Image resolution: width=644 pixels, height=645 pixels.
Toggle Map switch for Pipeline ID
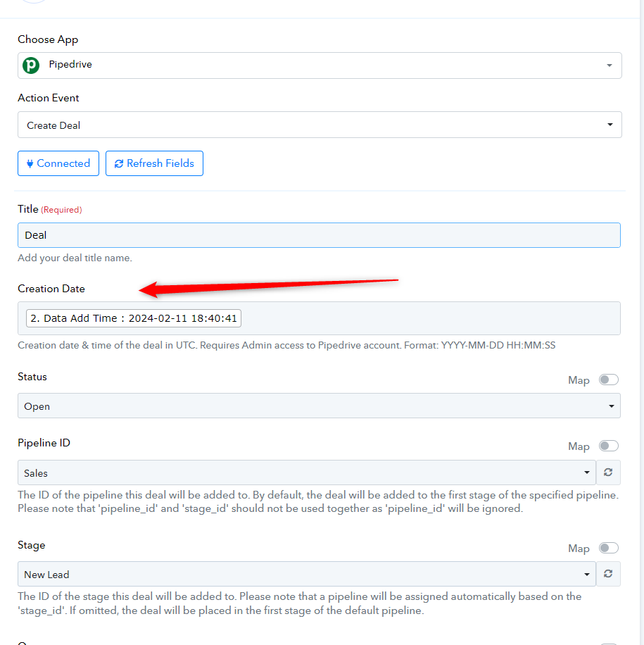608,446
